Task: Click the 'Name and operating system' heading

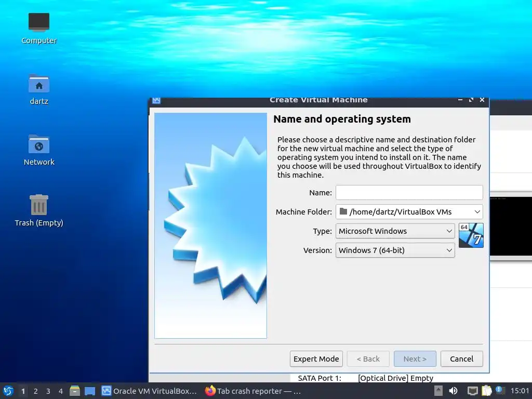Action: (342, 119)
